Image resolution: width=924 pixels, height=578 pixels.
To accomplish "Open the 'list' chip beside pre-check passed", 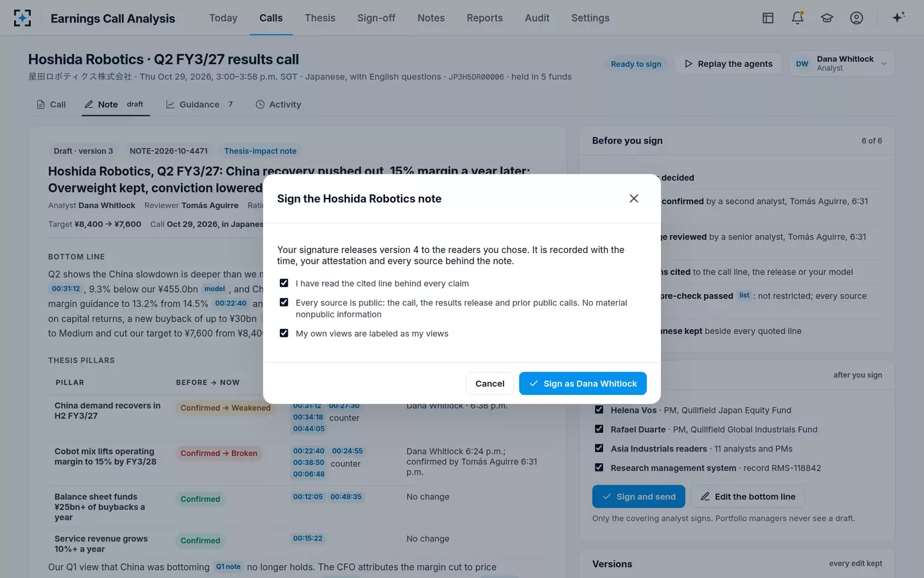I will pyautogui.click(x=744, y=295).
